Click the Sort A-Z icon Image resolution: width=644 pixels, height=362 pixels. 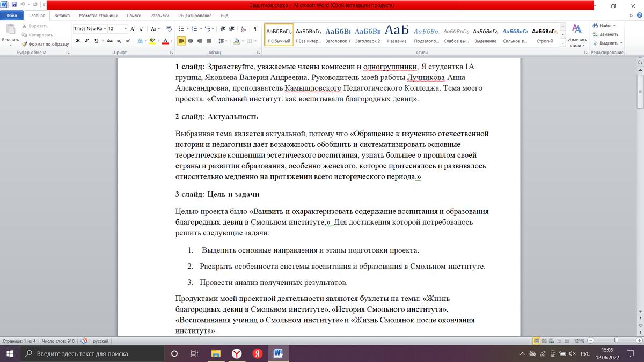tap(244, 29)
